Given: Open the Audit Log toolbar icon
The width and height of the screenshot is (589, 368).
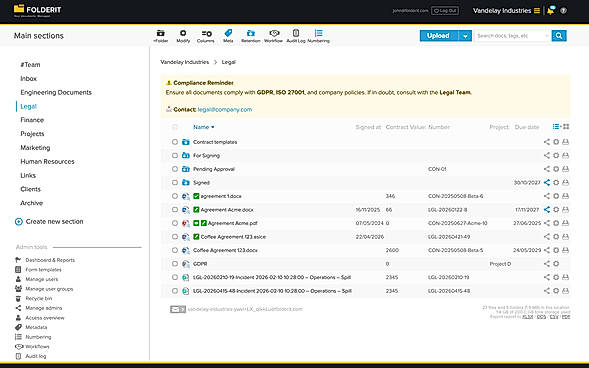Looking at the screenshot, I should (x=296, y=36).
